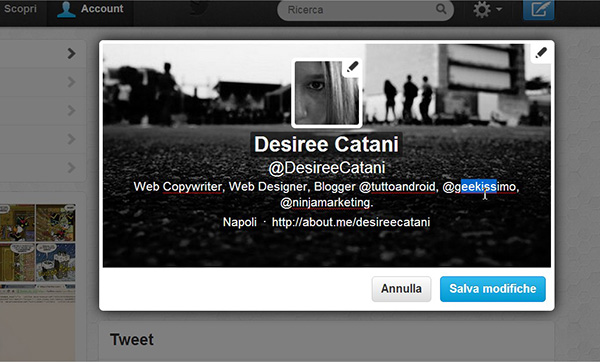Open the Scopri tab in top bar
The width and height of the screenshot is (600, 362).
coord(20,8)
